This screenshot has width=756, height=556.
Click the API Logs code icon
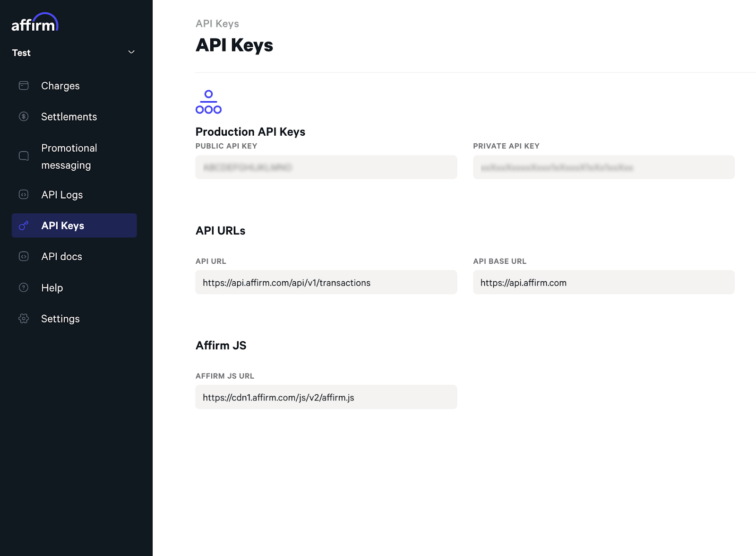click(x=24, y=195)
